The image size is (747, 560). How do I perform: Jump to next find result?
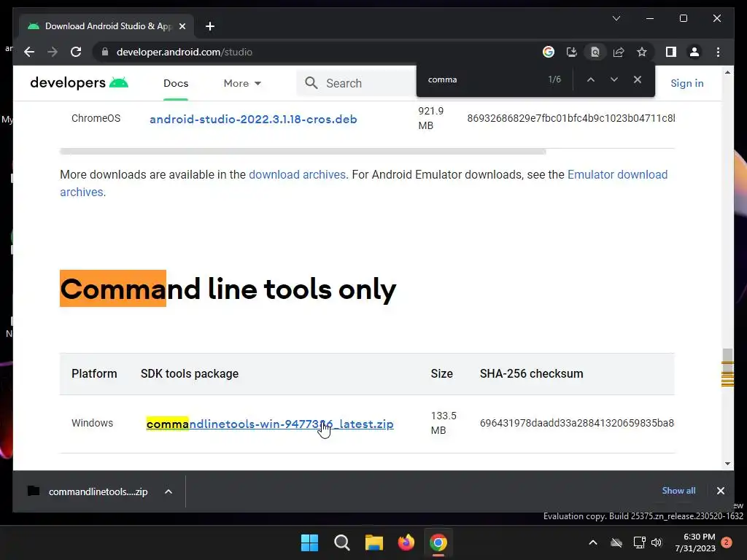click(614, 79)
